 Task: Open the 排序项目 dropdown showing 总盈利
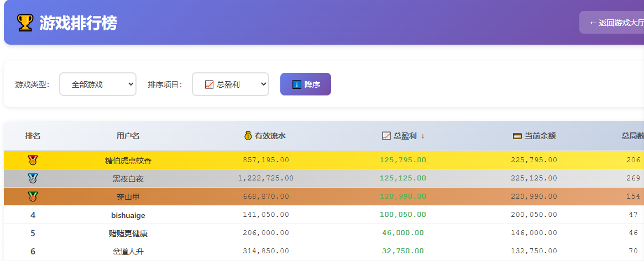[x=231, y=84]
